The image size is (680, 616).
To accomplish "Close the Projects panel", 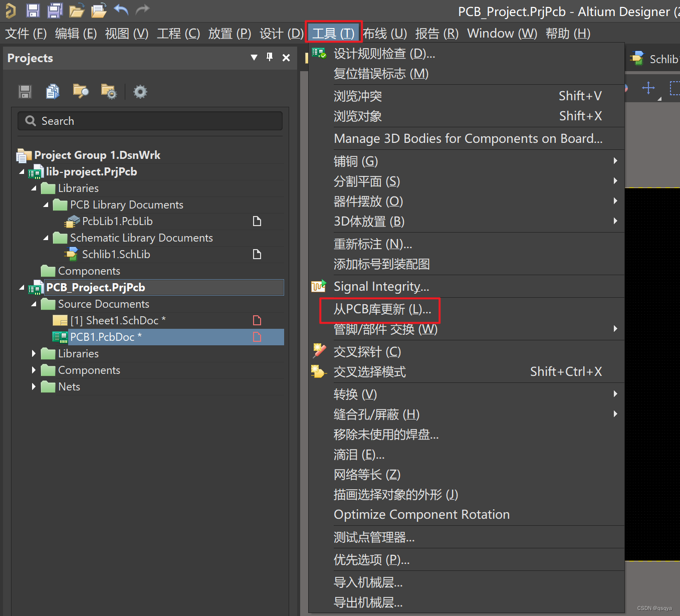I will (x=286, y=58).
